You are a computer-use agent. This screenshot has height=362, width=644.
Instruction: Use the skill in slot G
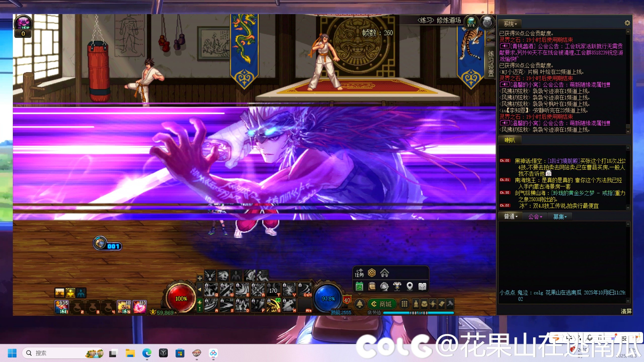pyautogui.click(x=273, y=305)
